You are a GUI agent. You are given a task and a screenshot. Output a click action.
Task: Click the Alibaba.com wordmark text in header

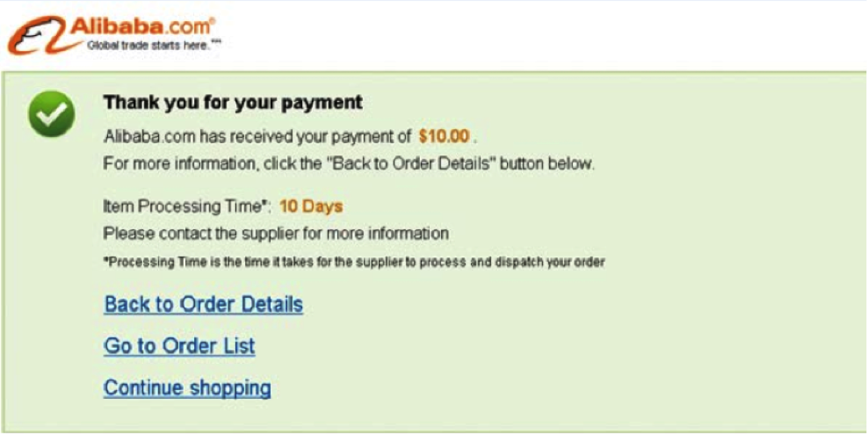(x=141, y=26)
